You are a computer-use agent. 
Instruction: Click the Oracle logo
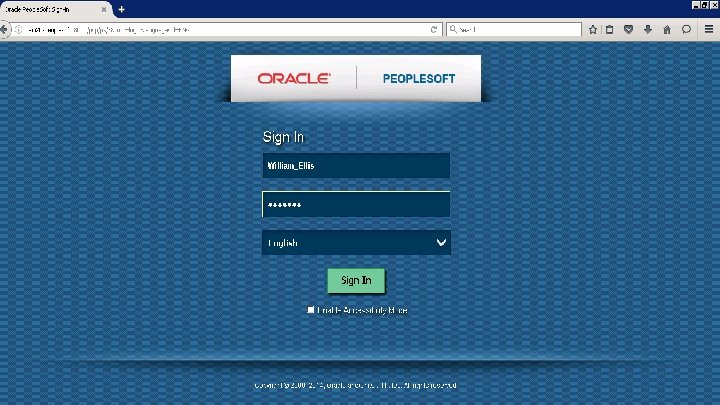[x=294, y=79]
